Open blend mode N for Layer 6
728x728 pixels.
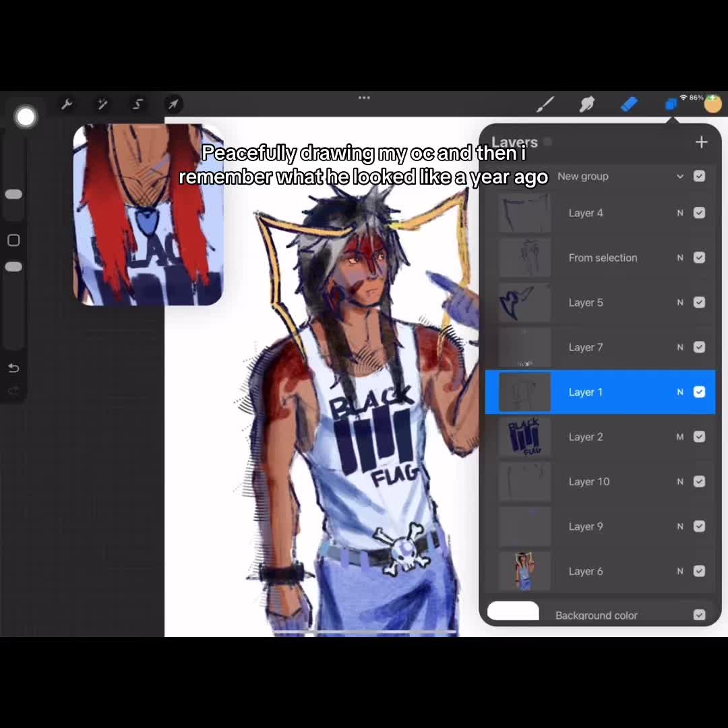pyautogui.click(x=679, y=572)
